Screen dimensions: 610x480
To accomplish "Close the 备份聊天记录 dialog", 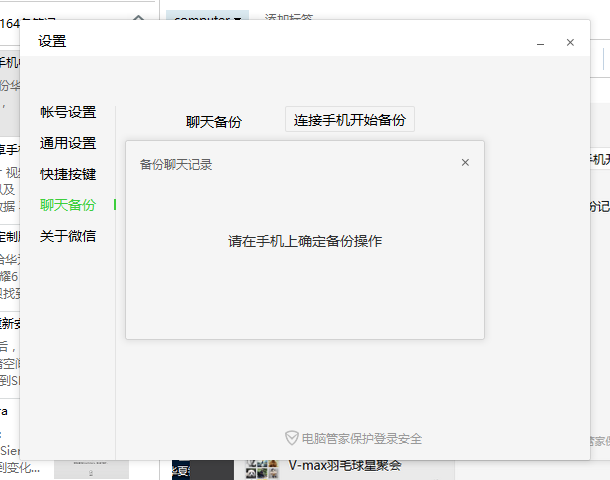I will 465,163.
